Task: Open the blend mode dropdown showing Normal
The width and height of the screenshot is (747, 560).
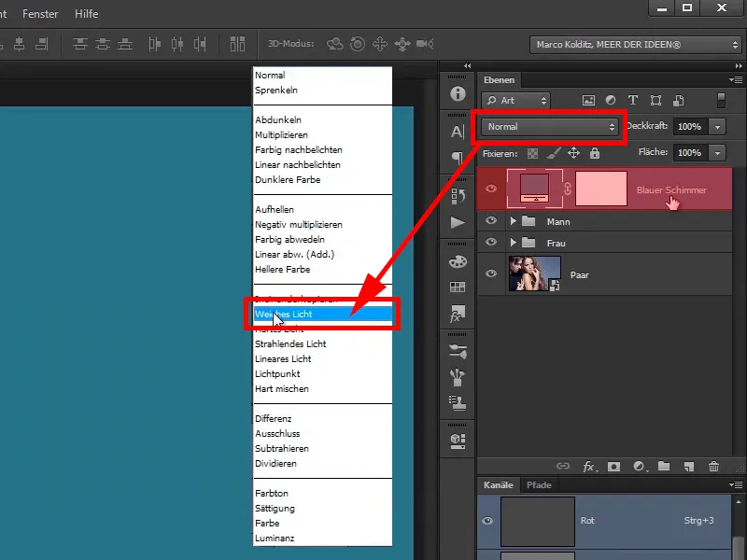Action: pyautogui.click(x=550, y=127)
